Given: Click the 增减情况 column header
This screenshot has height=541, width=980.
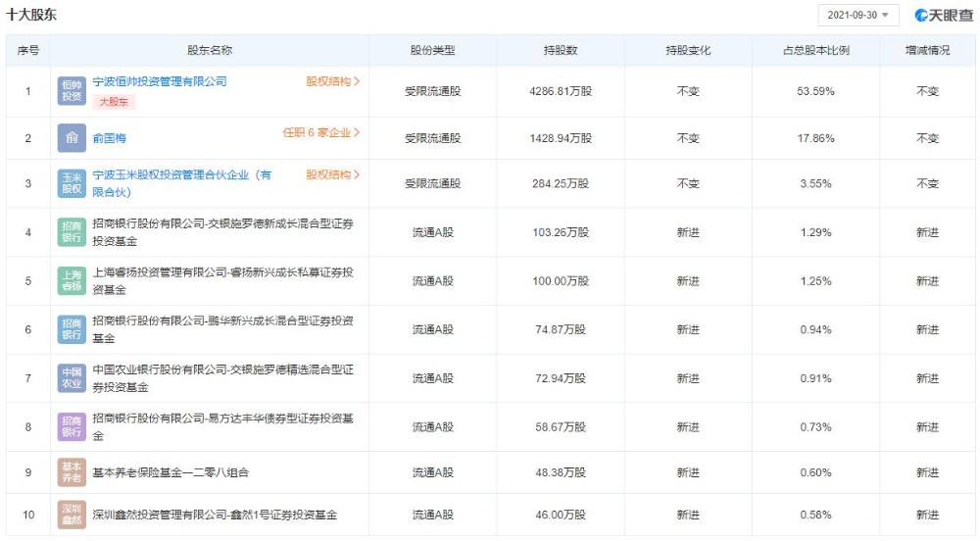Looking at the screenshot, I should tap(927, 51).
